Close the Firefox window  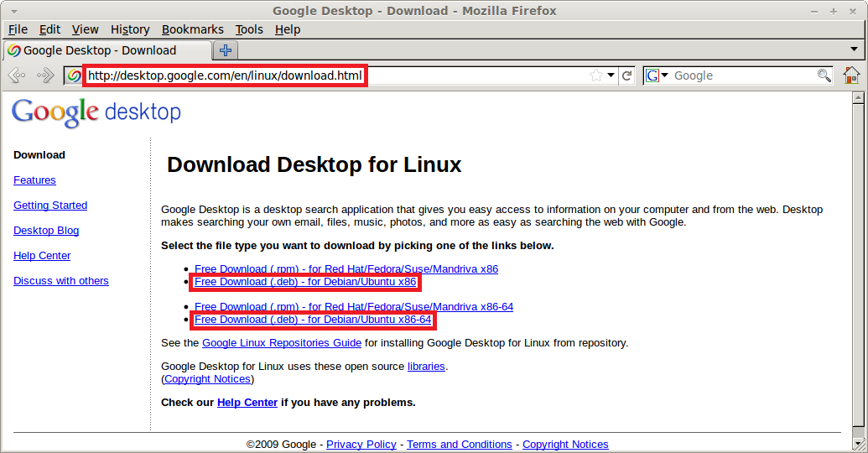pyautogui.click(x=853, y=11)
